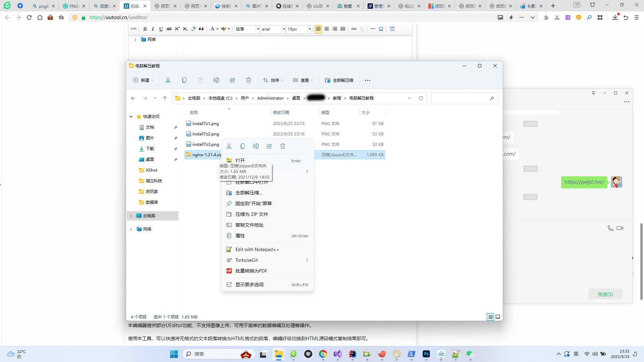Toggle italic formatting in the UEditor toolbar

(153, 29)
